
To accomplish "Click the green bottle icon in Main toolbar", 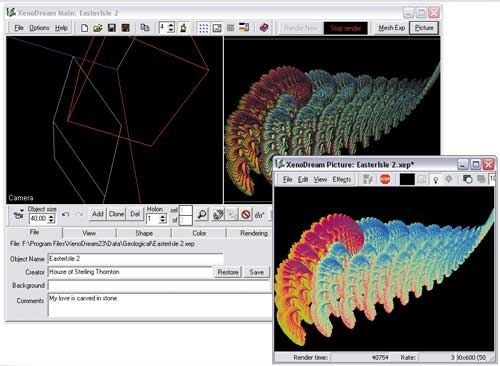I will pos(183,28).
